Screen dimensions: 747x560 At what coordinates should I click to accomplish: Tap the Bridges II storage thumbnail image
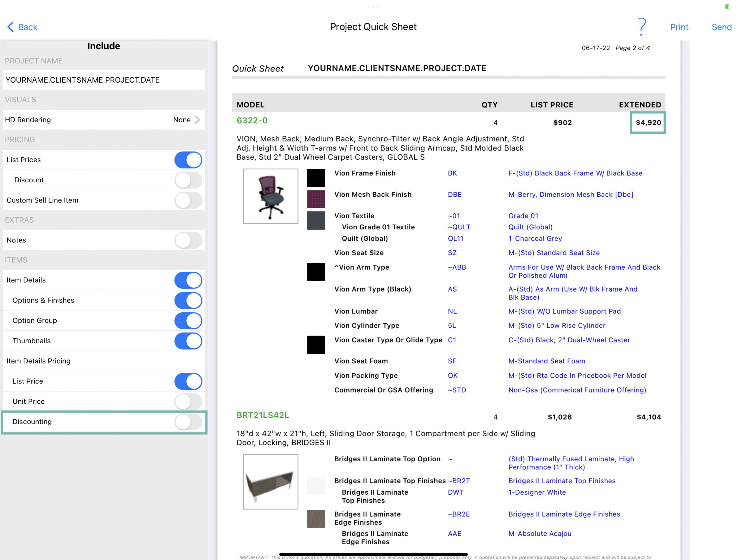point(270,482)
